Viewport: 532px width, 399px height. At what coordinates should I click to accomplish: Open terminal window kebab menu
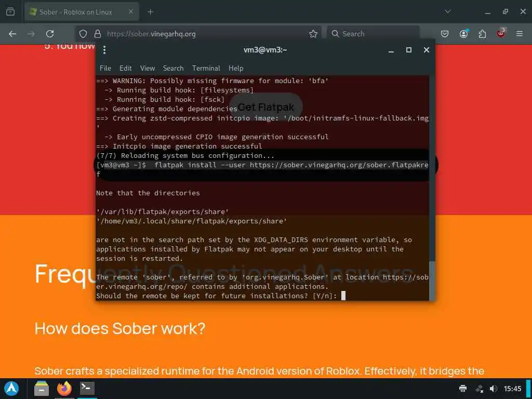(104, 50)
